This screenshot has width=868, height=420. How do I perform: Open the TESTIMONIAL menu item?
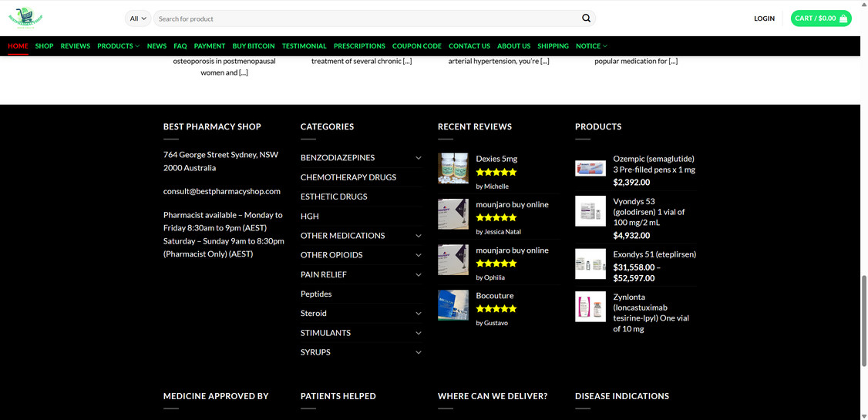[x=304, y=46]
